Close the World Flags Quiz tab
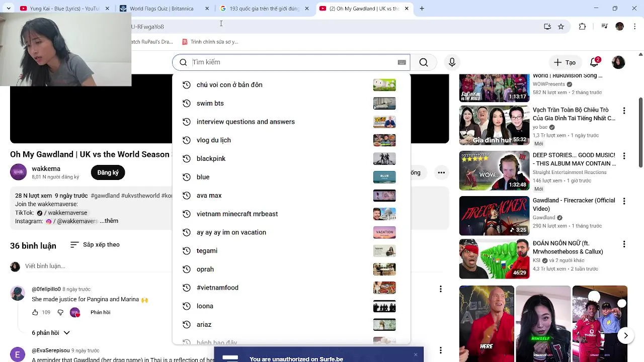Screen dimensions: 644x362 [207, 9]
